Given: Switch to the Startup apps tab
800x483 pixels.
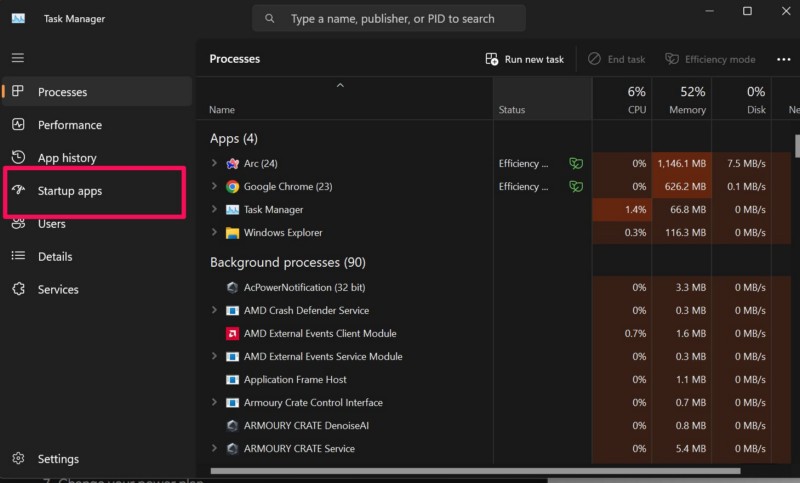Looking at the screenshot, I should click(x=69, y=191).
